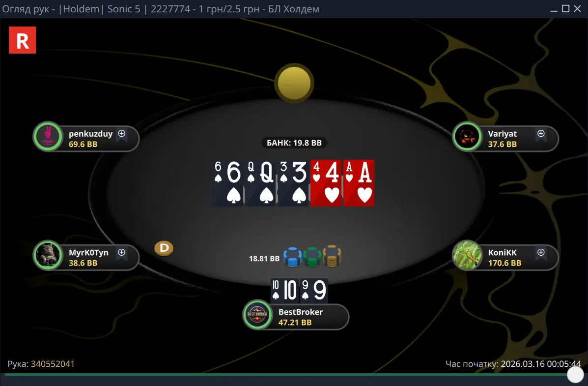Viewport: 588px width, 386px height.
Task: Click MyrK0Tyn's cat avatar
Action: pos(48,255)
